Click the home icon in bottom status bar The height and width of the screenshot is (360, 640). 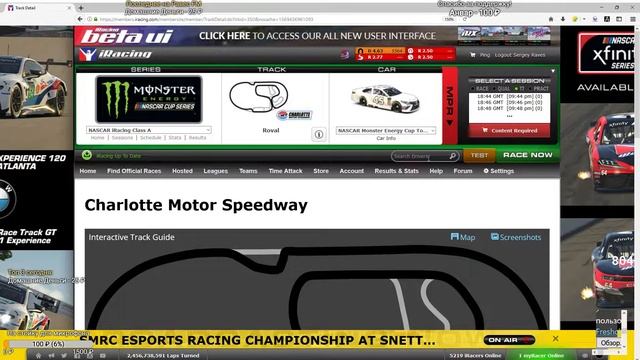point(38,356)
